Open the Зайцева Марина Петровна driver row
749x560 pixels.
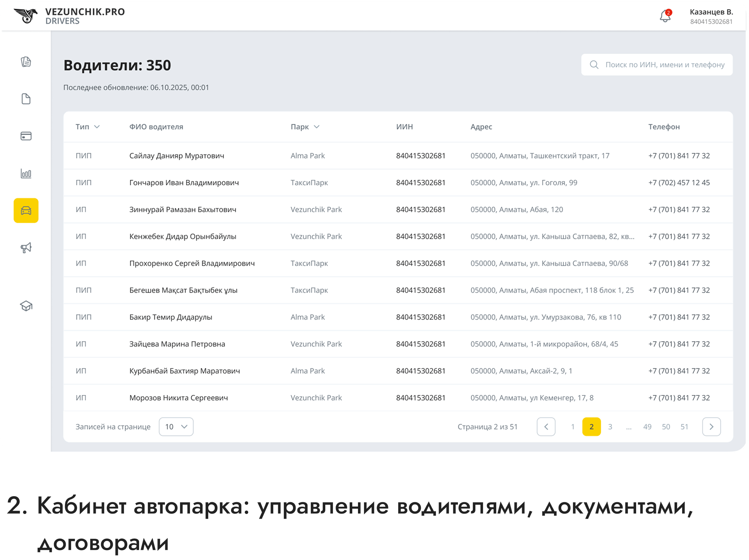pyautogui.click(x=177, y=344)
